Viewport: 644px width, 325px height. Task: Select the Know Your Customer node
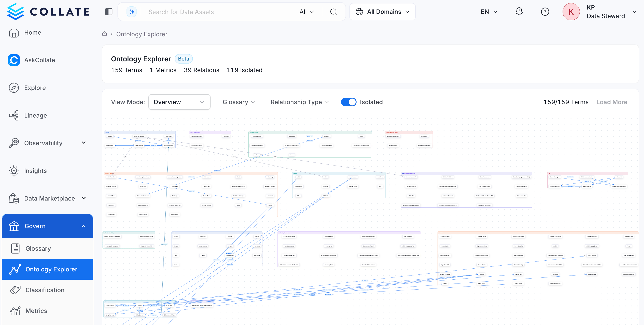tap(143, 196)
